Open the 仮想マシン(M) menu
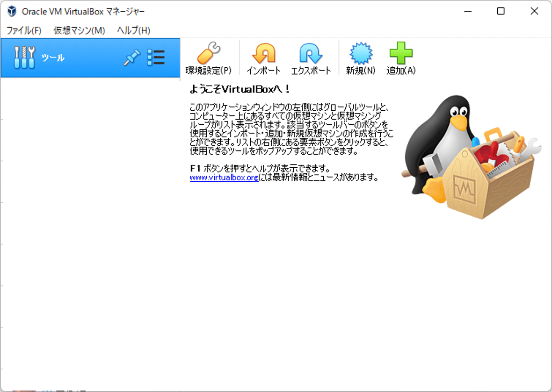552x392 pixels. click(x=79, y=30)
